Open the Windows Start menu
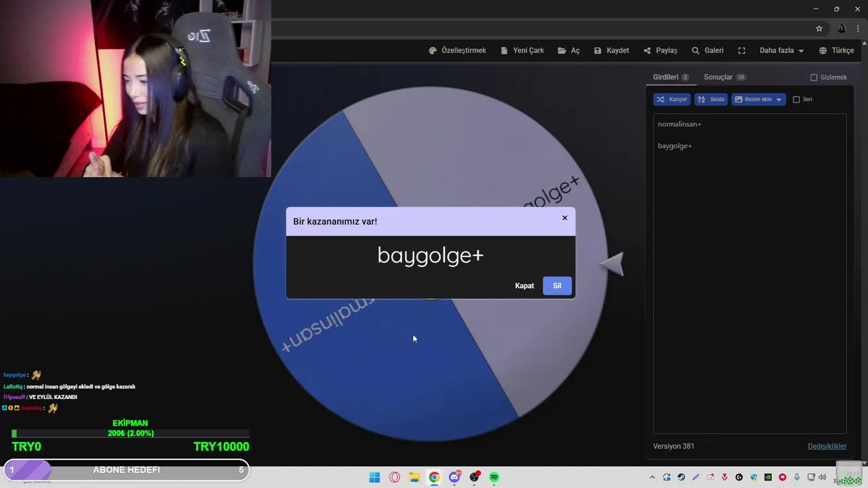This screenshot has height=488, width=868. point(374,477)
